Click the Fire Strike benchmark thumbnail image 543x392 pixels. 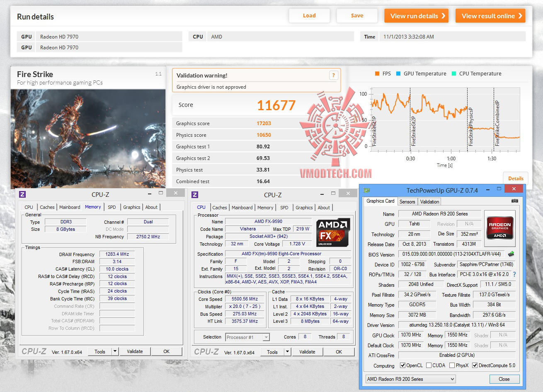click(x=88, y=139)
